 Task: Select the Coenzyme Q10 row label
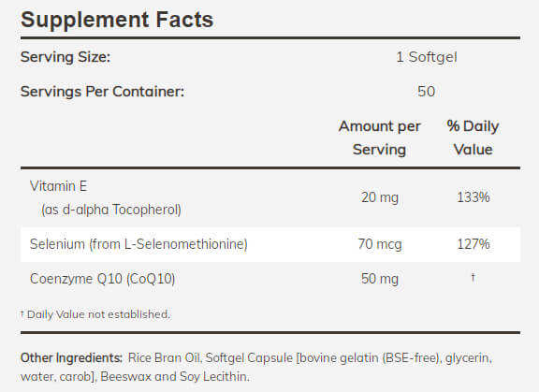tap(102, 279)
